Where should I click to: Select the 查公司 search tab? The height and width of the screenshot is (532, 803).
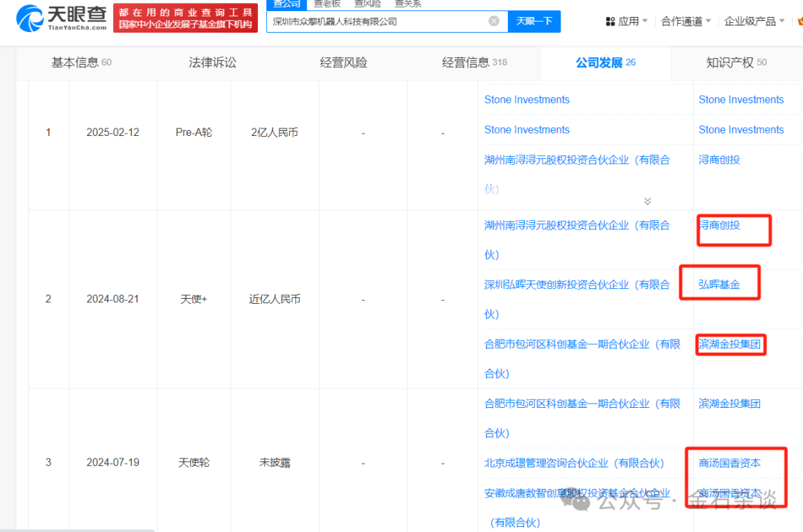coord(286,4)
